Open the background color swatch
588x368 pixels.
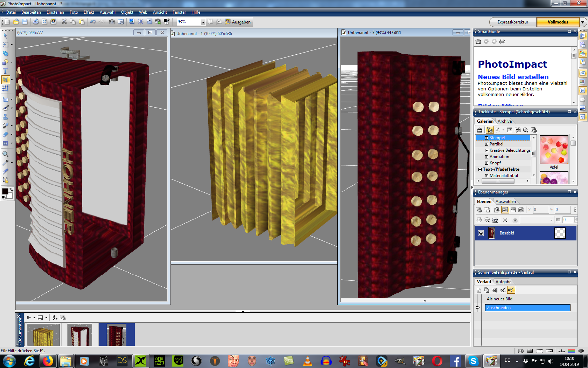pos(10,196)
